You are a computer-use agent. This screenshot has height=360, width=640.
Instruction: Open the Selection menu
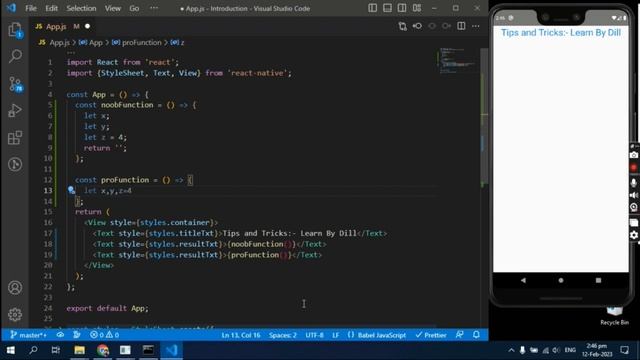[81, 8]
